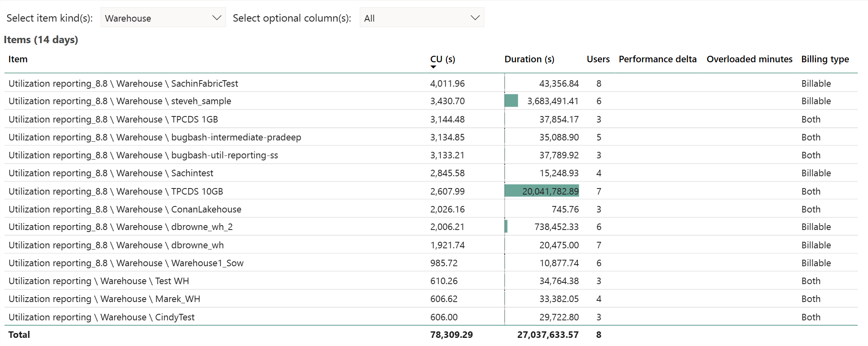
Task: Sort by Performance delta column header
Action: tap(657, 59)
